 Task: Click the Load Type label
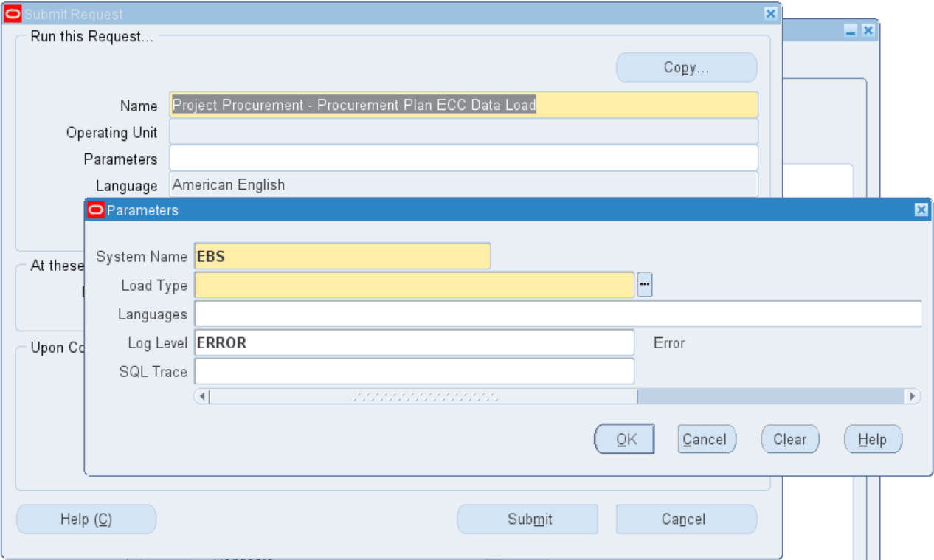pyautogui.click(x=154, y=286)
